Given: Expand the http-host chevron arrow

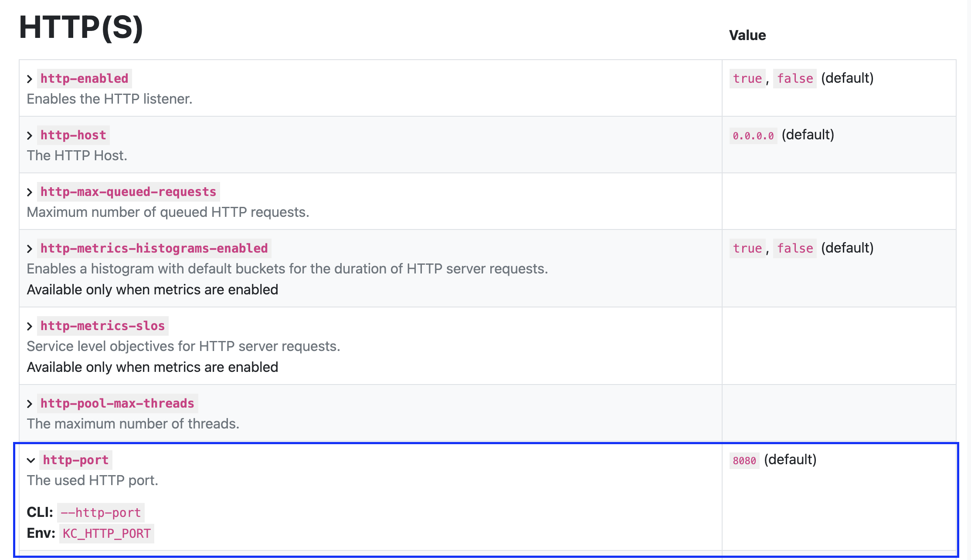Looking at the screenshot, I should click(30, 135).
